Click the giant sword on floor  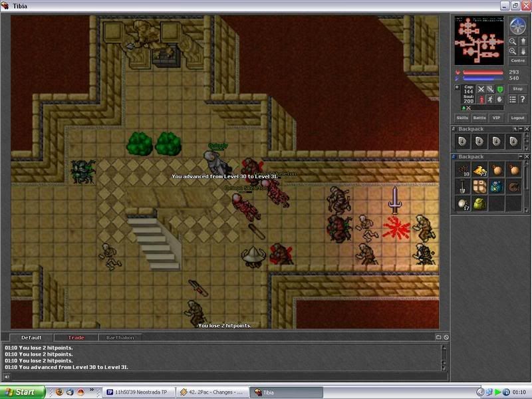coord(394,201)
